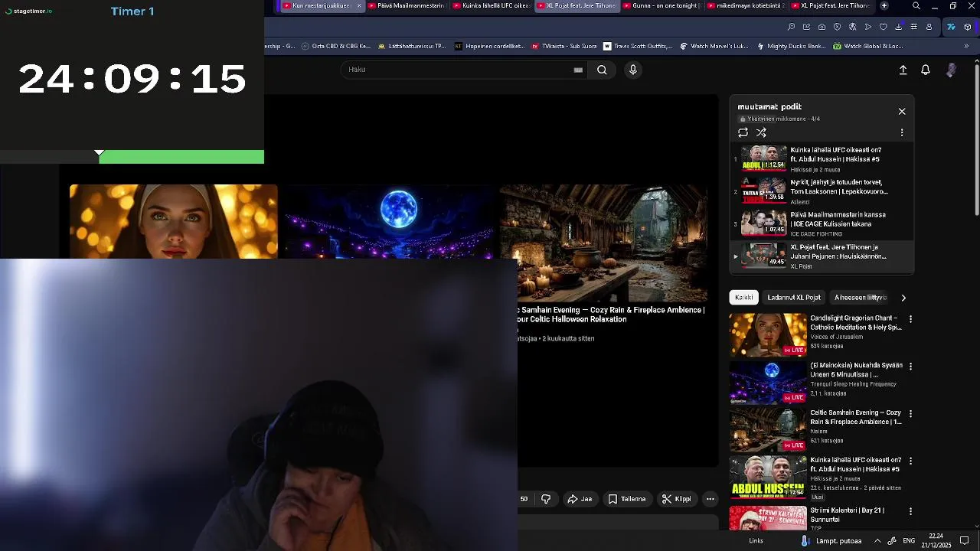This screenshot has width=980, height=551.
Task: Click the YouTube search input field
Action: (x=462, y=70)
